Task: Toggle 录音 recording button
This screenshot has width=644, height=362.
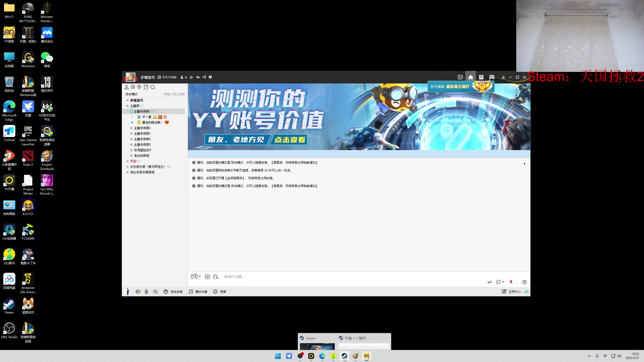Action: 220,292
